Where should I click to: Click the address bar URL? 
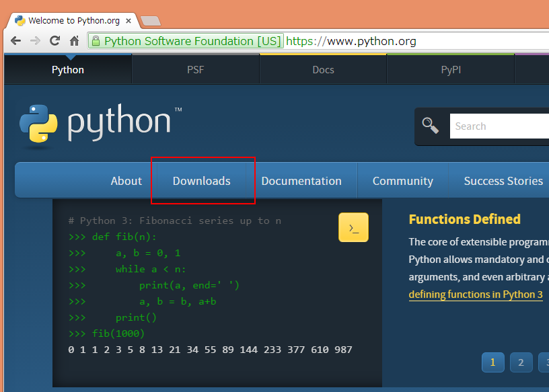tap(351, 41)
